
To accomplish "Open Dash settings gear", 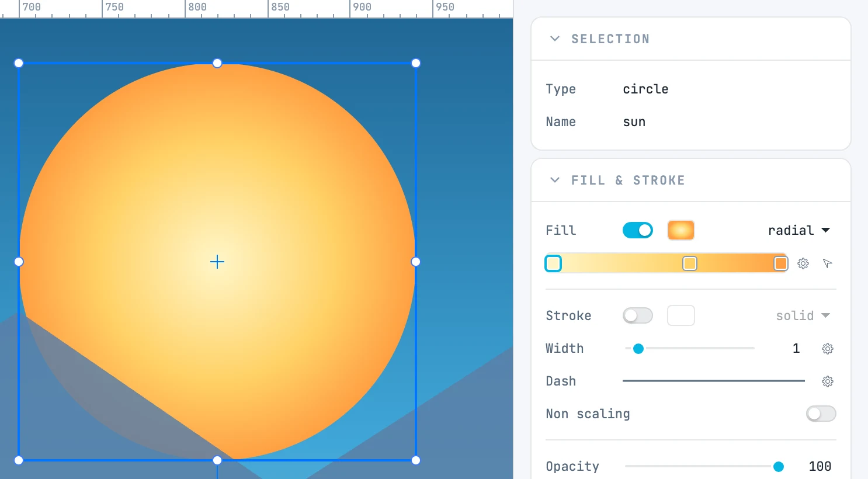I will click(x=828, y=381).
